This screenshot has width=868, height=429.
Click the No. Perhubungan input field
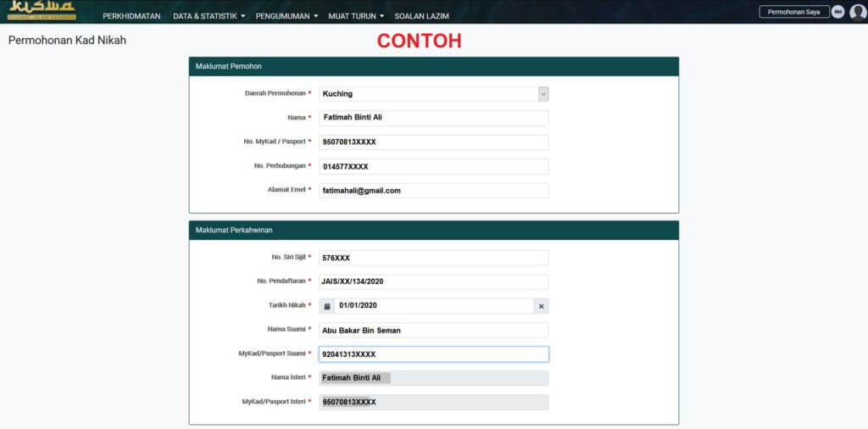coord(433,167)
